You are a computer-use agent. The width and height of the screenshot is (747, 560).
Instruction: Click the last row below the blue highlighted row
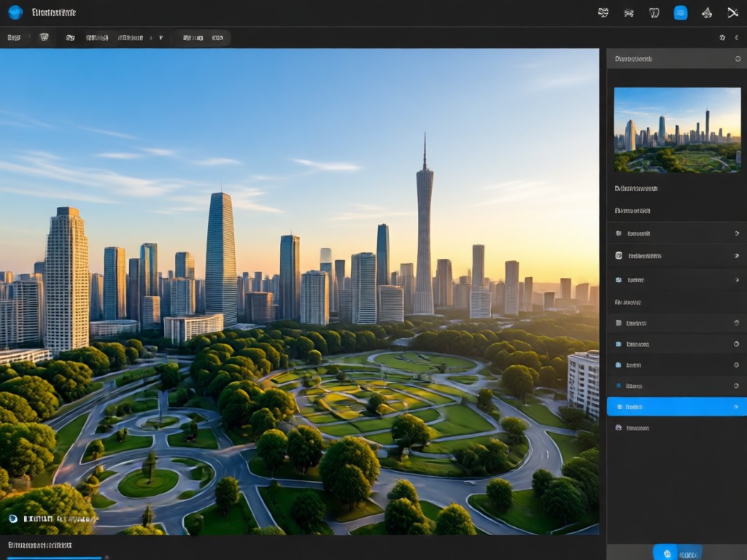(x=676, y=427)
